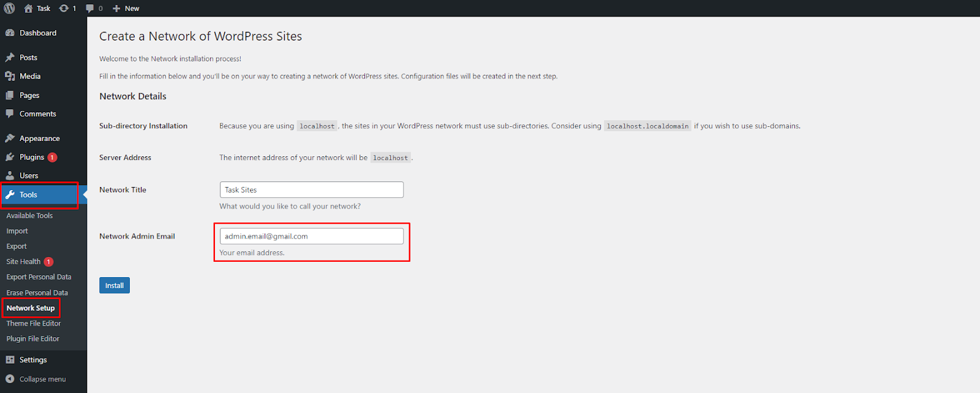The width and height of the screenshot is (980, 393).
Task: Open the Import submenu link
Action: tap(17, 231)
